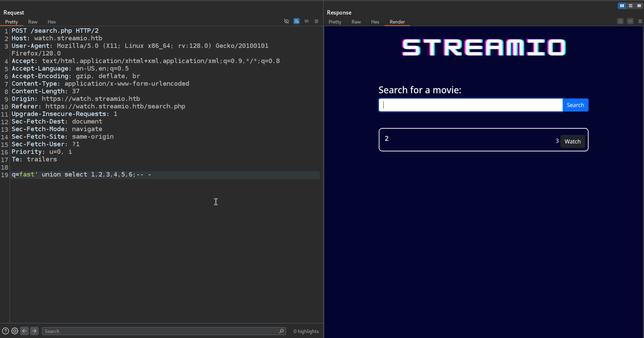Toggle hide non-printable request icon
This screenshot has height=338, width=644.
pos(286,21)
